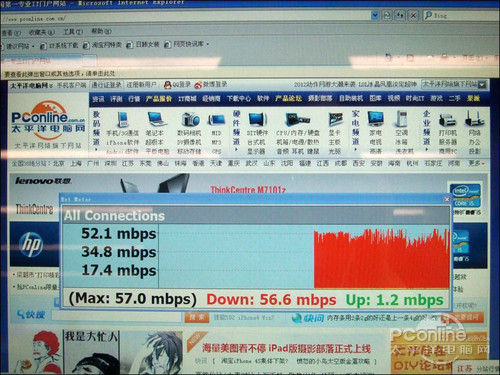Click the desktop monitor hardware icon

pyautogui.click(x=257, y=120)
